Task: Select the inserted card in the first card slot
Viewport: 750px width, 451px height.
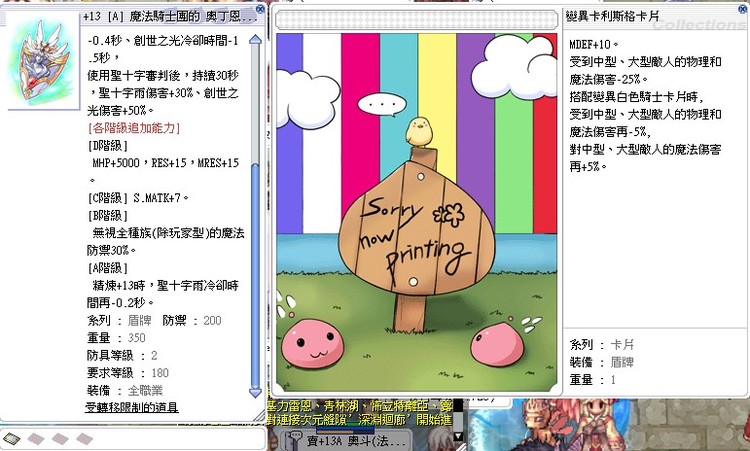Action: (x=11, y=438)
